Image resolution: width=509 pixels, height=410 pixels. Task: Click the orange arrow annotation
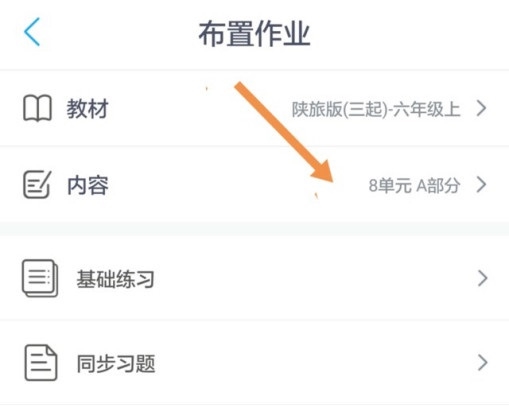click(284, 132)
